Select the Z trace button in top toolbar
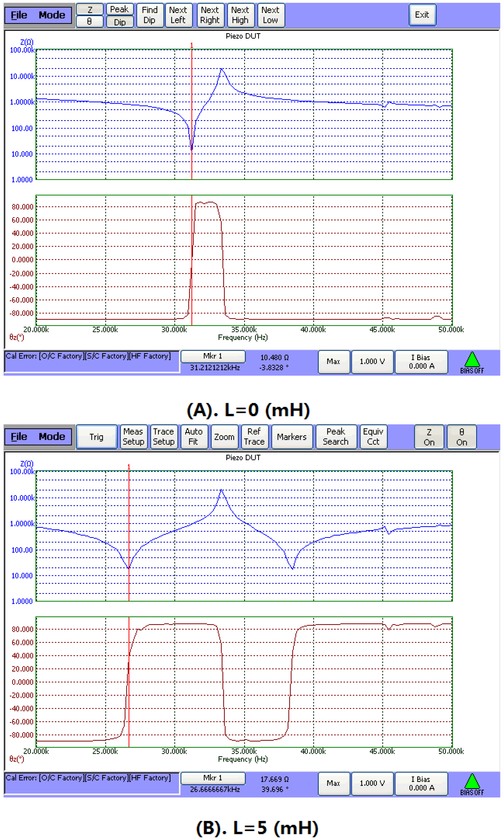This screenshot has width=504, height=840. point(90,9)
